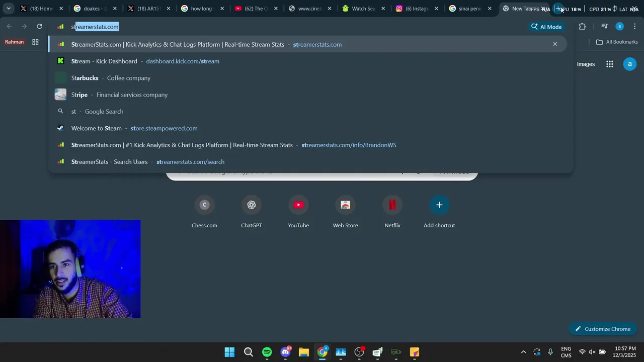Click the AI Mode button in address bar
This screenshot has width=644, height=362.
(546, 27)
